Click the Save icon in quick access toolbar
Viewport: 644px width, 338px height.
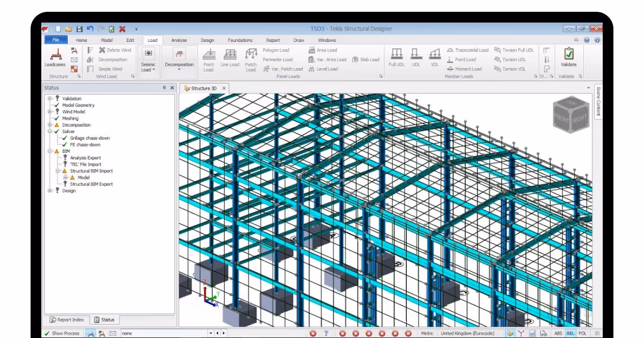click(x=79, y=29)
